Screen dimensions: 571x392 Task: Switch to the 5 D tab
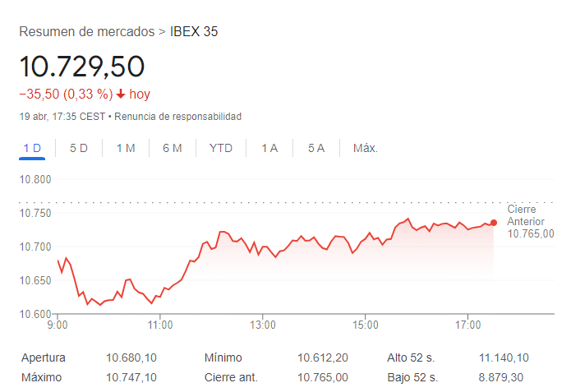tap(79, 148)
